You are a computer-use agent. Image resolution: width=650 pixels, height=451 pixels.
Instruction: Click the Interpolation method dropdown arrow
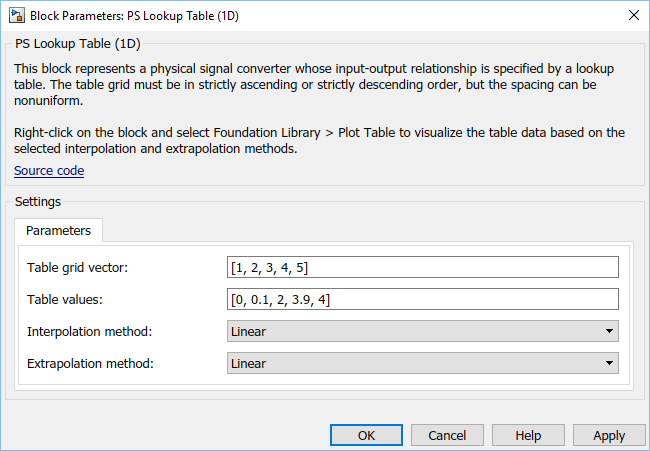(609, 331)
